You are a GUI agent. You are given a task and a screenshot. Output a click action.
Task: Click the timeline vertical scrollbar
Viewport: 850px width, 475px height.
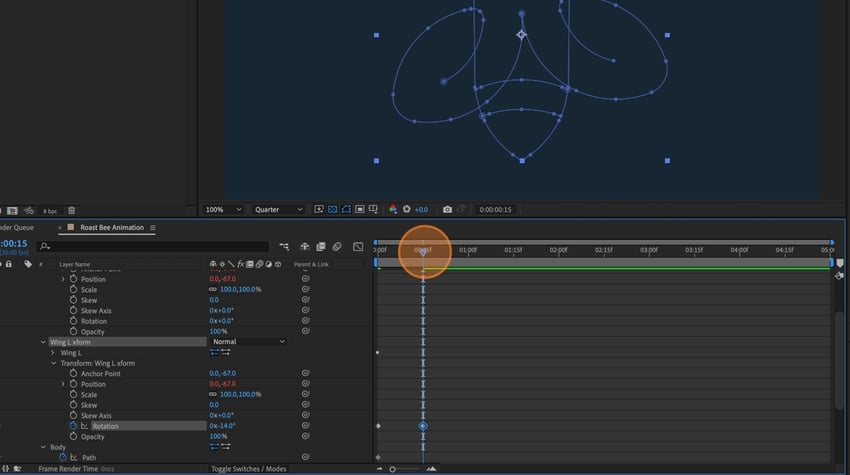(x=840, y=361)
